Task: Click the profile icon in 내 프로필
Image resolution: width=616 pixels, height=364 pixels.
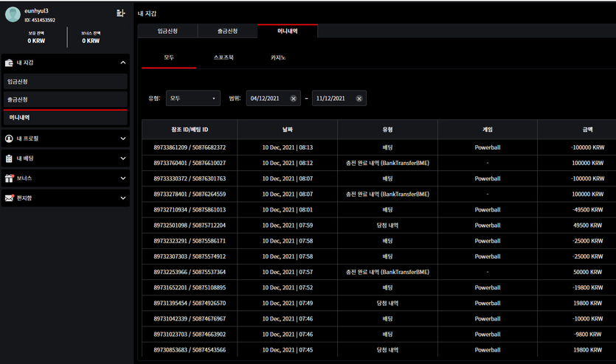Action: 9,139
